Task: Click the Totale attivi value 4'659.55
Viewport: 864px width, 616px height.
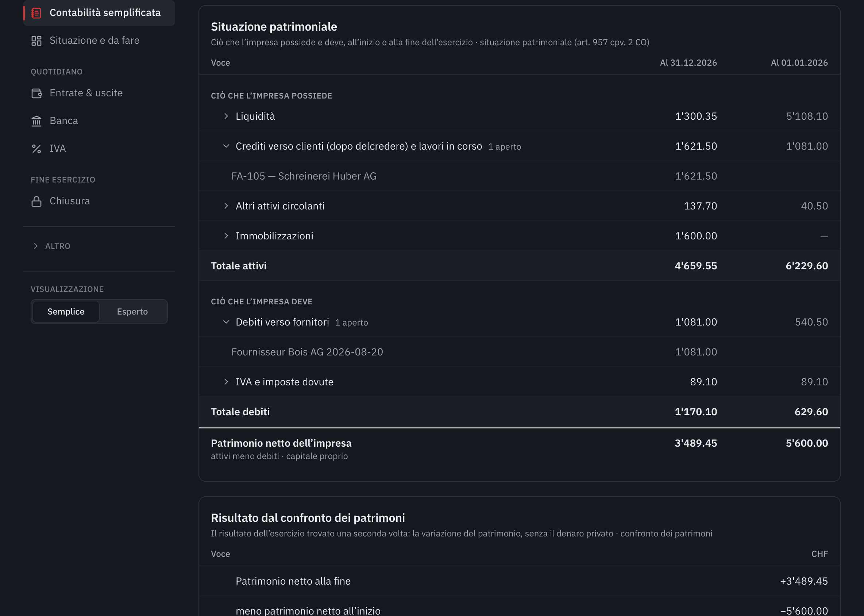Action: [695, 266]
